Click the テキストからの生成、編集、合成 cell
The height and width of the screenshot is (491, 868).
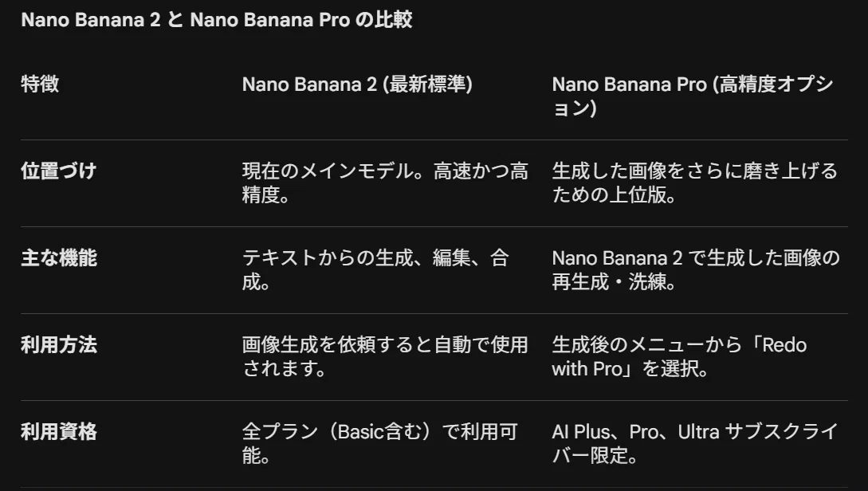pyautogui.click(x=375, y=269)
